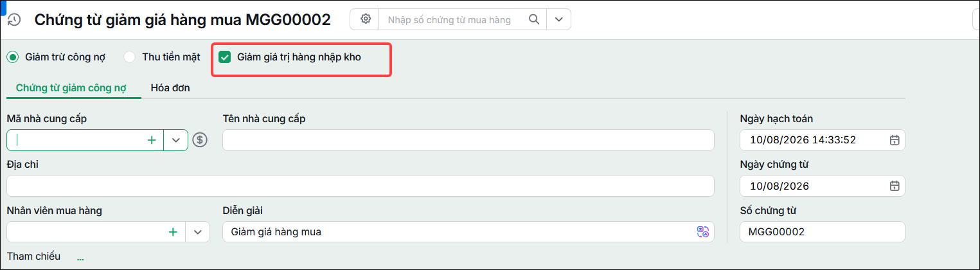Viewport: 980px width, 270px height.
Task: Click the translate icon in Diễn giải field
Action: pyautogui.click(x=703, y=232)
